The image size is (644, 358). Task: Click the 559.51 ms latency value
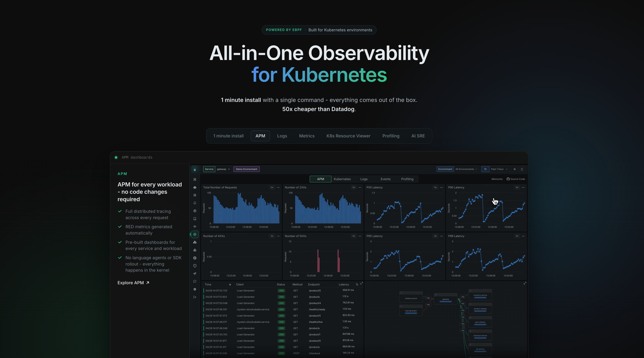coord(348,290)
